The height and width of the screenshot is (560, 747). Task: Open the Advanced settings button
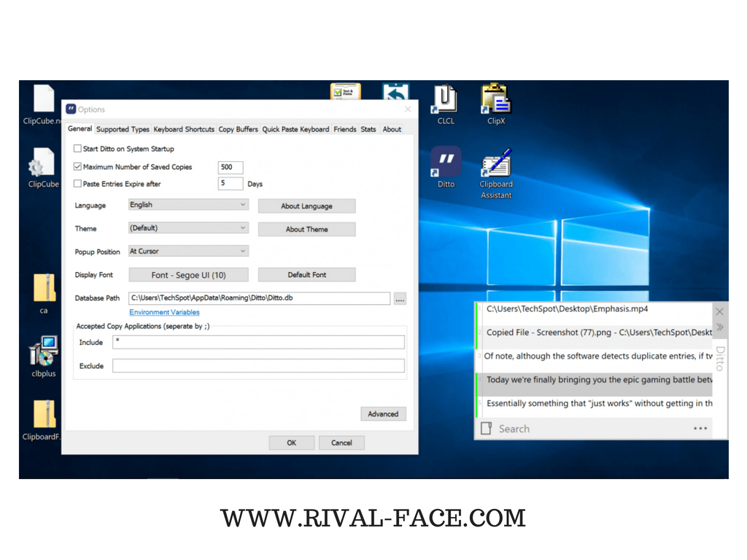click(383, 414)
